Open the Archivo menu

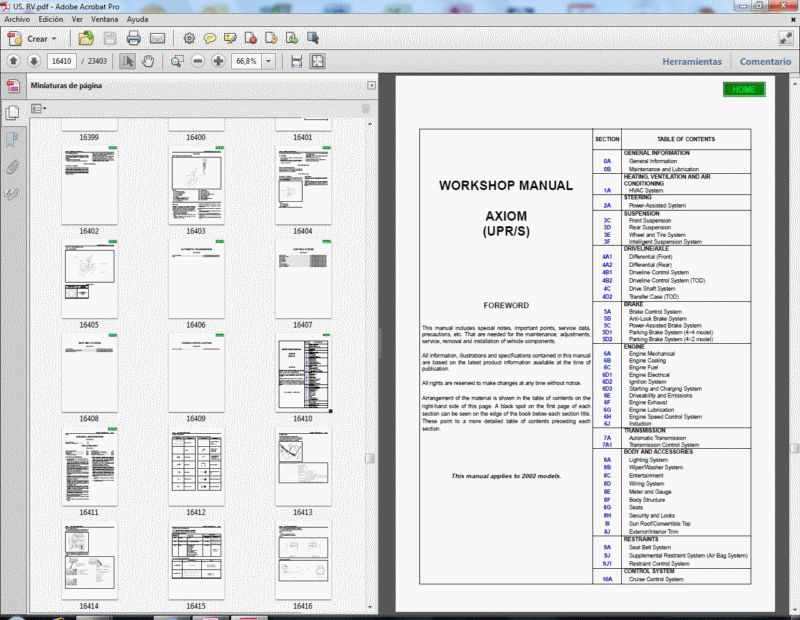17,19
